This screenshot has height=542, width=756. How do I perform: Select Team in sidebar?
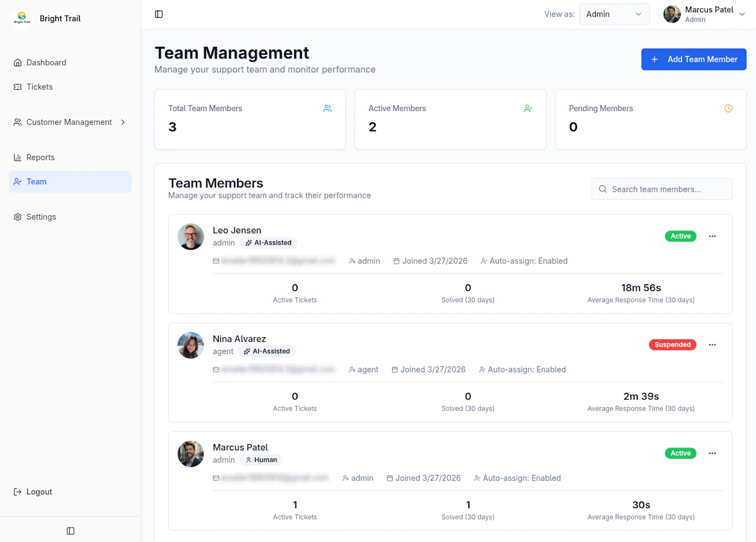pos(70,182)
